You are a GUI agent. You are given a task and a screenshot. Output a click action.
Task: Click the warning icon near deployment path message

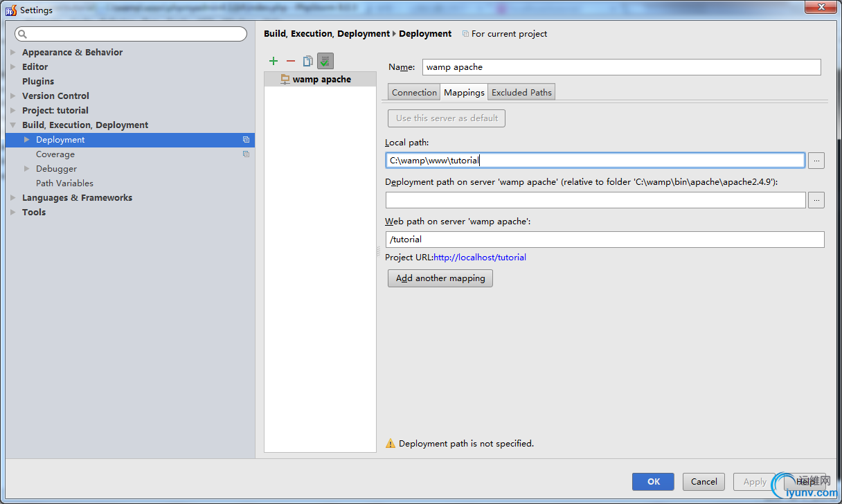(391, 443)
